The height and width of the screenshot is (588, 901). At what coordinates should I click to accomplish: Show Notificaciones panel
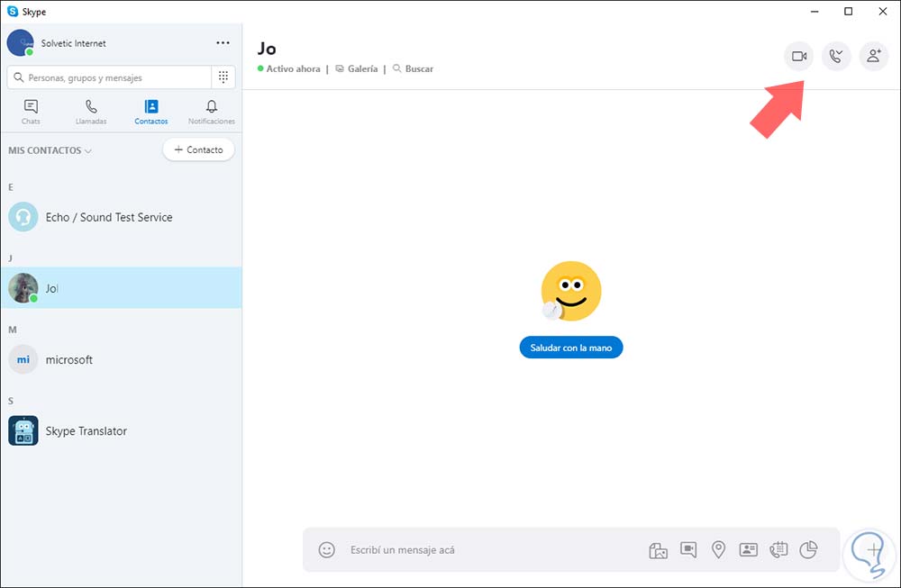pyautogui.click(x=211, y=111)
